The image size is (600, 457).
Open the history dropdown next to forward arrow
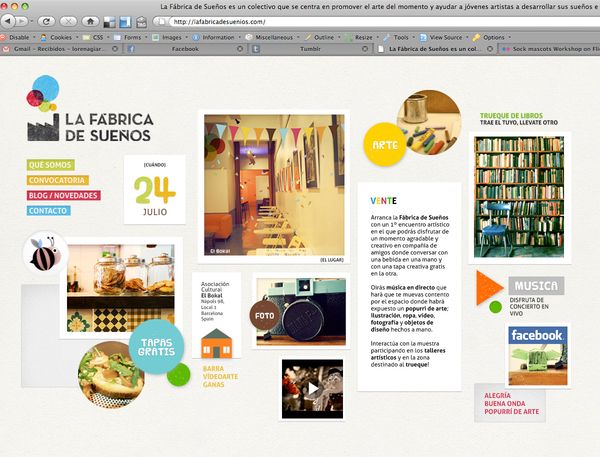[x=31, y=21]
